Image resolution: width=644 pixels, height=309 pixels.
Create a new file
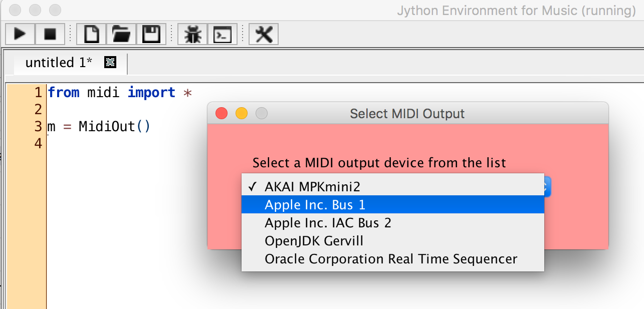tap(92, 34)
